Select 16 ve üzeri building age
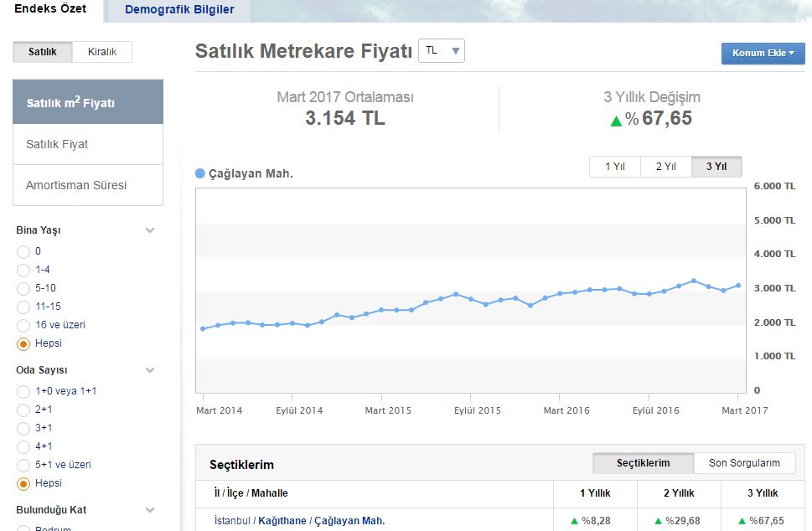Image resolution: width=812 pixels, height=531 pixels. (23, 325)
